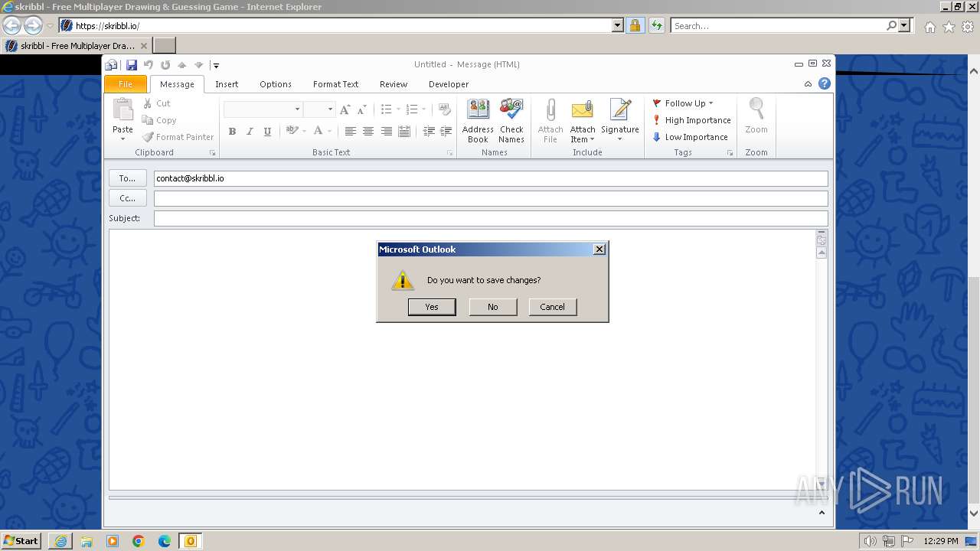
Task: Click into the Subject field
Action: tap(491, 218)
